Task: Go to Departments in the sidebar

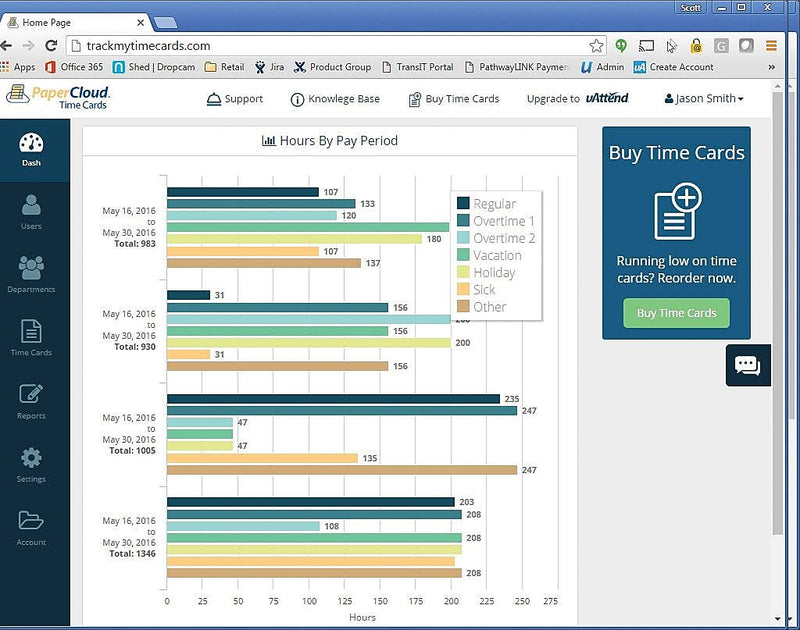Action: click(31, 274)
